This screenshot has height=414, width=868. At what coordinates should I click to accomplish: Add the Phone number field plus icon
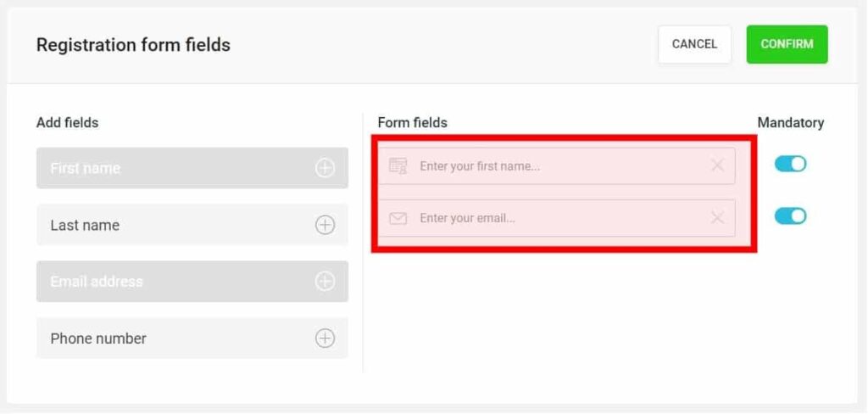(x=325, y=338)
